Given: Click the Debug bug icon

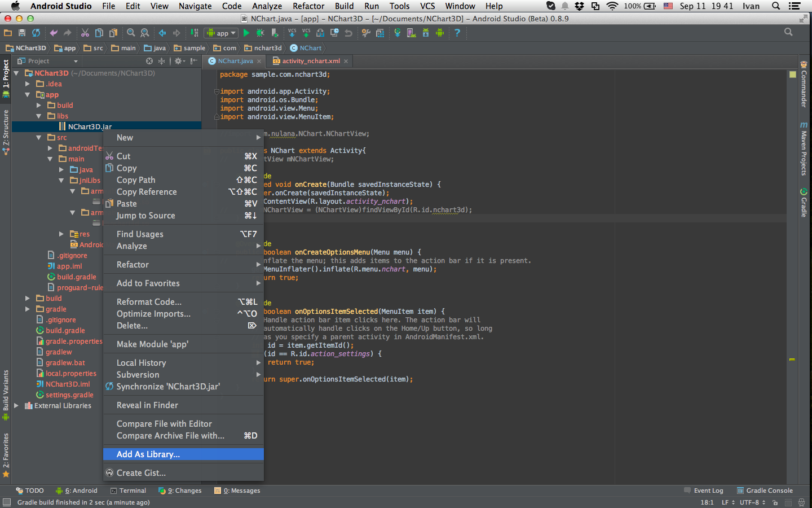Looking at the screenshot, I should [x=261, y=33].
